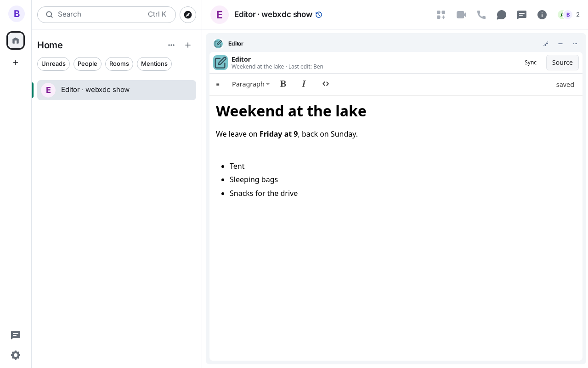
Task: Click the room avatar E in the header
Action: click(x=220, y=15)
